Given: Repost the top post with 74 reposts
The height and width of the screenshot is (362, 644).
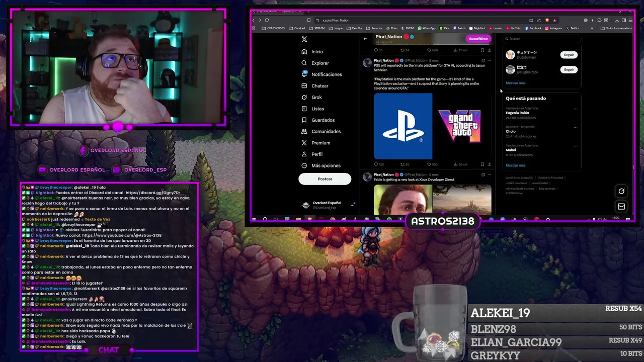Looking at the screenshot, I should click(405, 50).
